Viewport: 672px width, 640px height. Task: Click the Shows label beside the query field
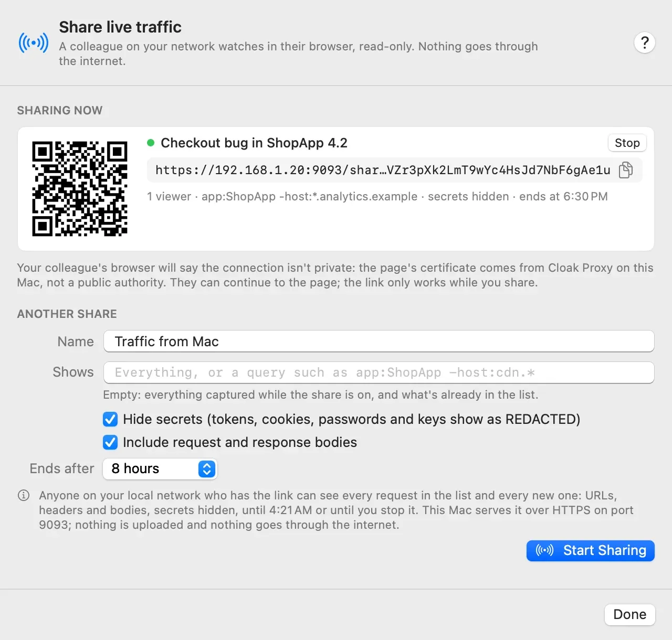[73, 372]
